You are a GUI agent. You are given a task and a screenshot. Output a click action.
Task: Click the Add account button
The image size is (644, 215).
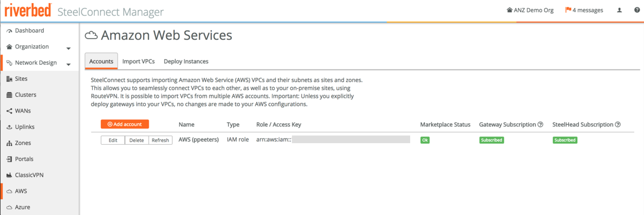point(125,124)
